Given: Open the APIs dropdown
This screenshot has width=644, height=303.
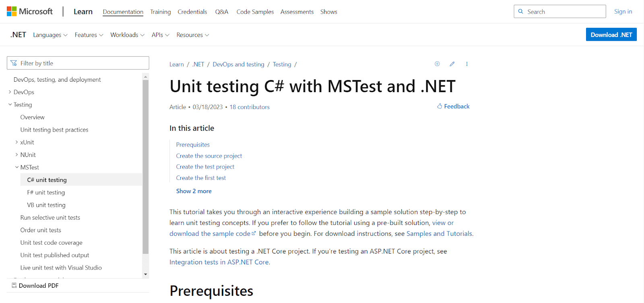Looking at the screenshot, I should pos(160,35).
